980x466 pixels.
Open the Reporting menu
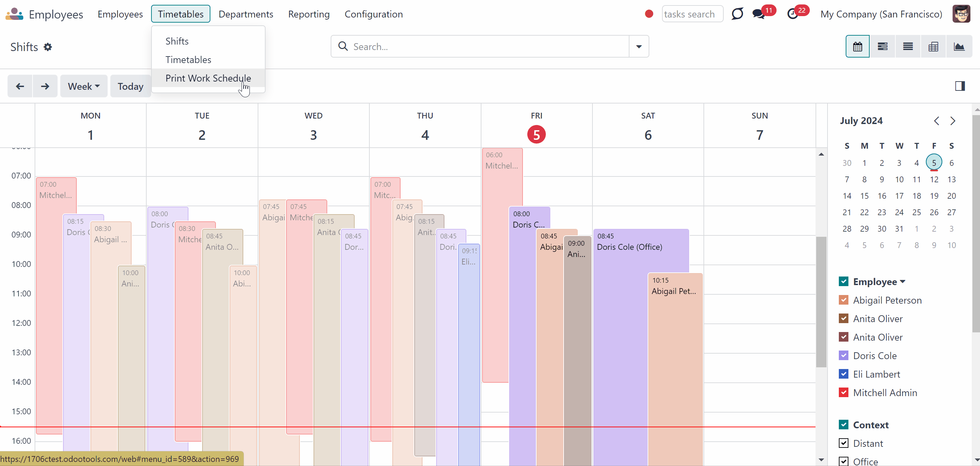(x=308, y=14)
